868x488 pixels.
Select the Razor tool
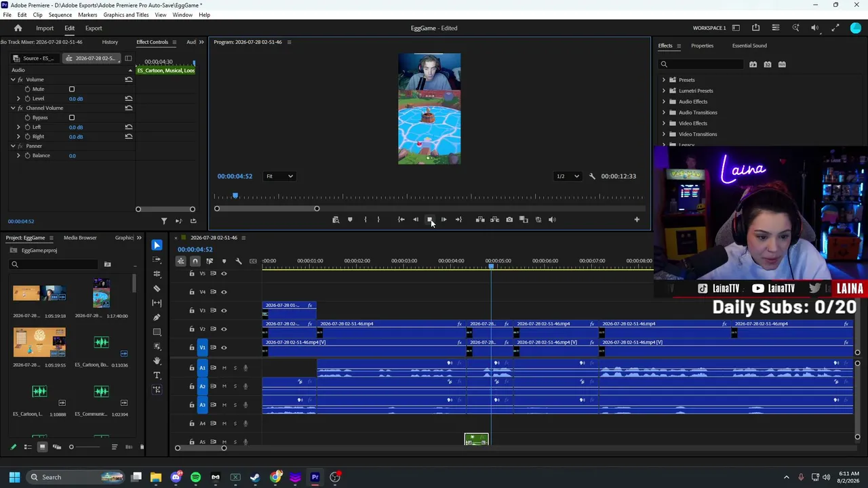(157, 288)
